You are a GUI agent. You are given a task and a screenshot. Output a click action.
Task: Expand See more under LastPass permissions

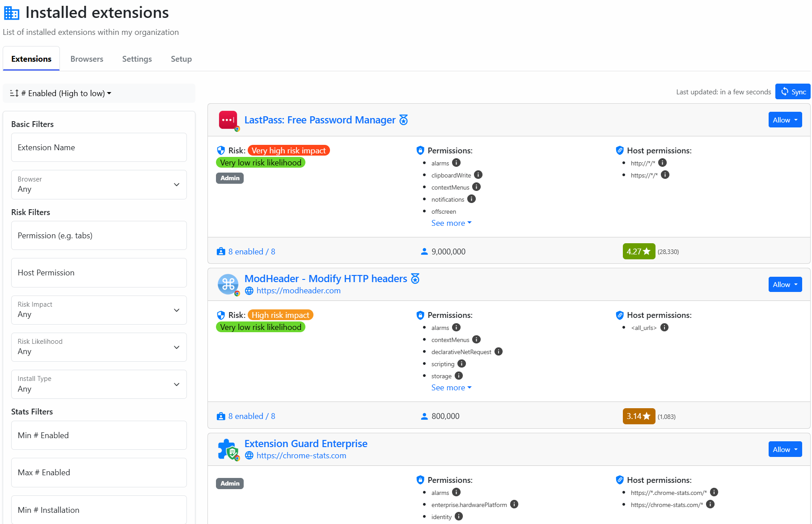click(x=451, y=223)
